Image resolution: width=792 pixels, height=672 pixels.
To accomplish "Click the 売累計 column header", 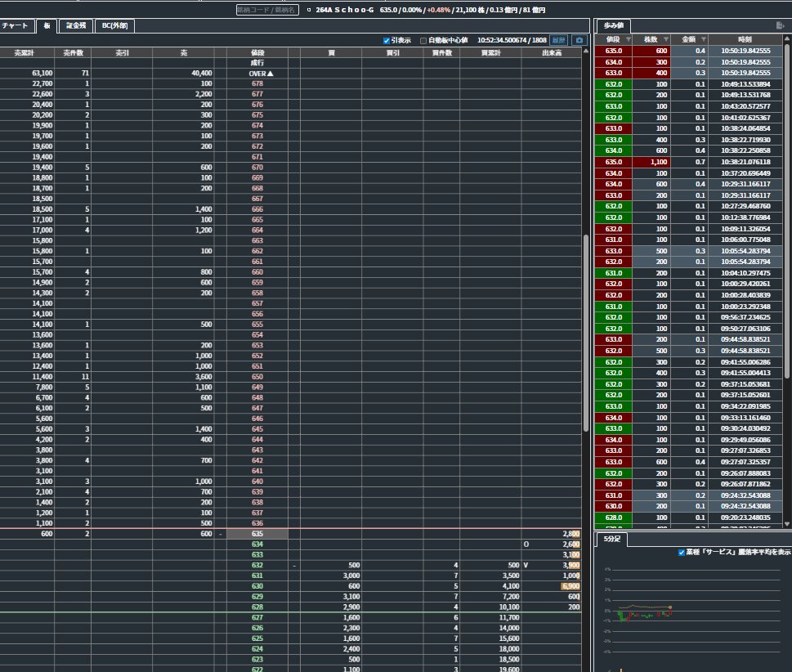I will [24, 52].
